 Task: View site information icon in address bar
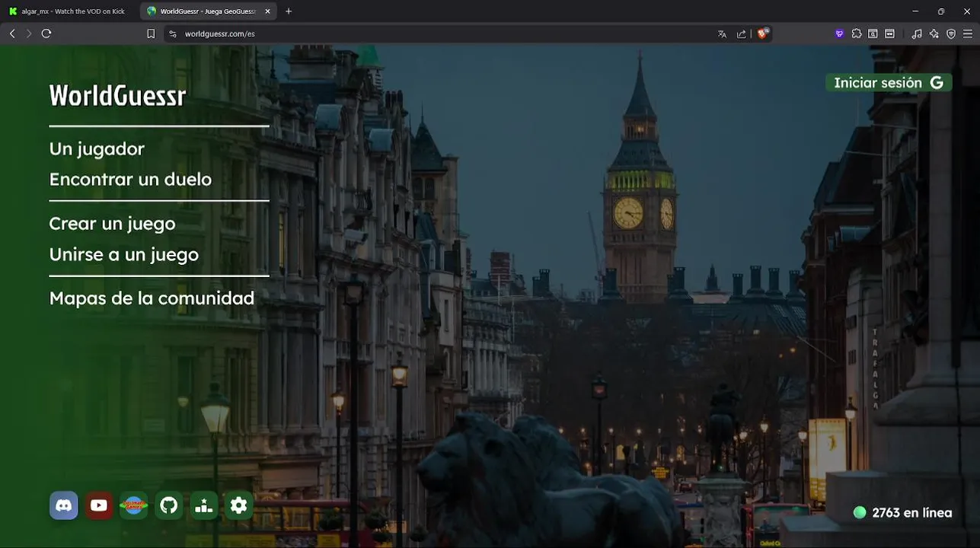173,33
